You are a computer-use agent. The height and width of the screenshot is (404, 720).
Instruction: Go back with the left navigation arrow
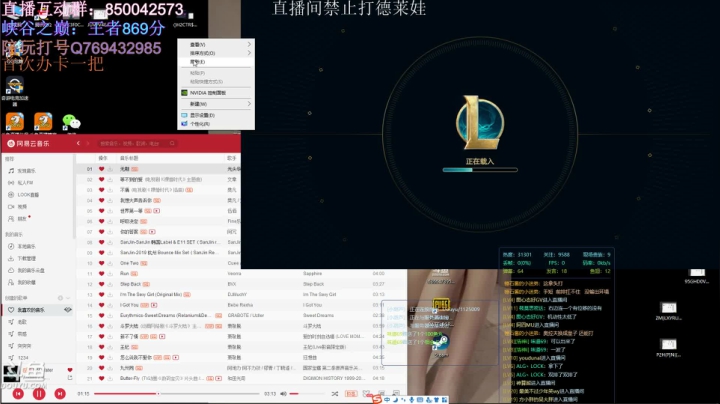[78, 143]
